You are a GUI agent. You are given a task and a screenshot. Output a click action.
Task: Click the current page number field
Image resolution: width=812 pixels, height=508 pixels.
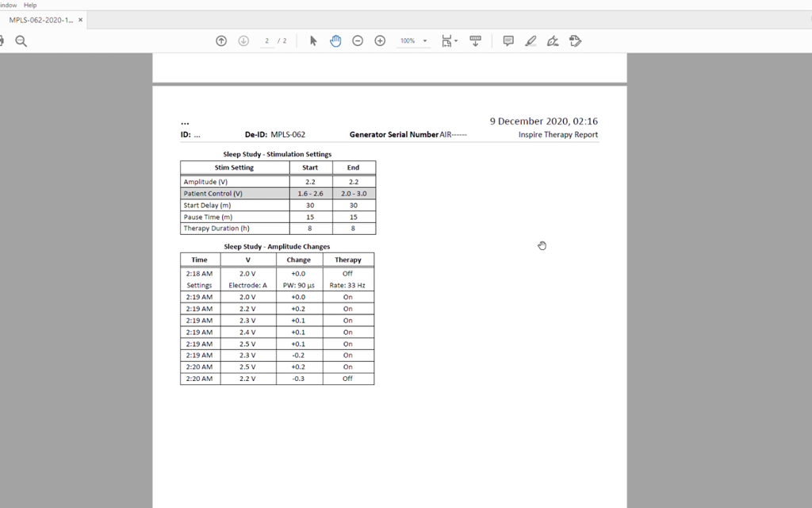266,41
